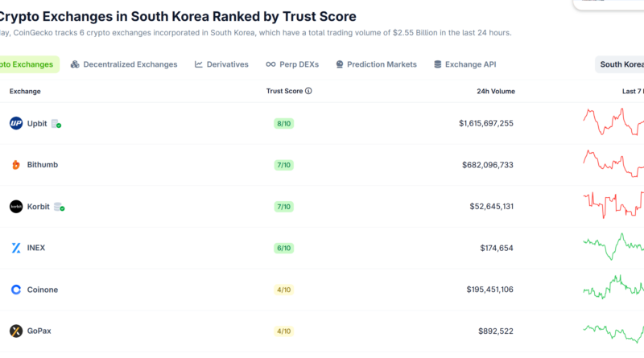This screenshot has width=644, height=358.
Task: Open the Bithumb exchange link
Action: (42, 165)
